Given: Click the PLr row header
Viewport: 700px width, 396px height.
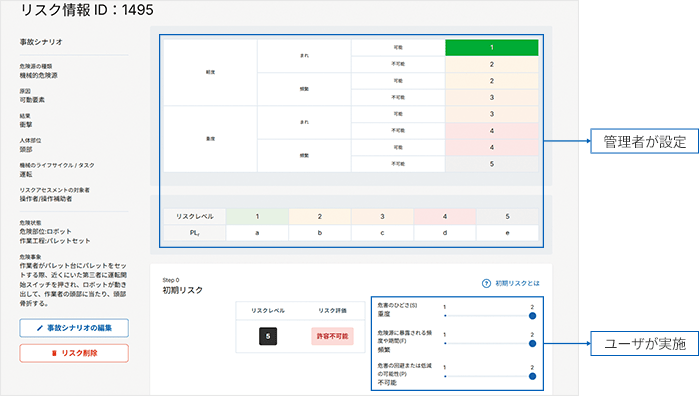Looking at the screenshot, I should pos(195,233).
